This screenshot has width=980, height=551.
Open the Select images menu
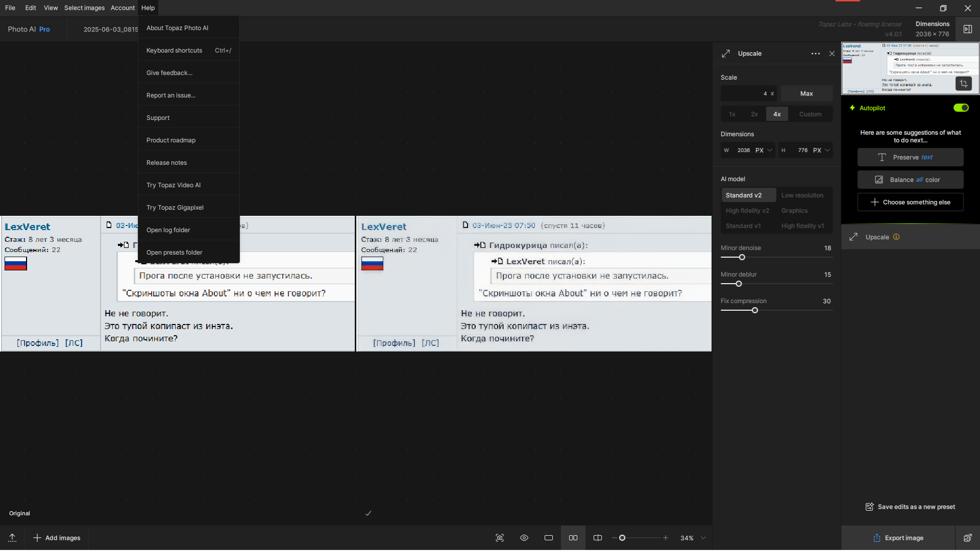(84, 8)
